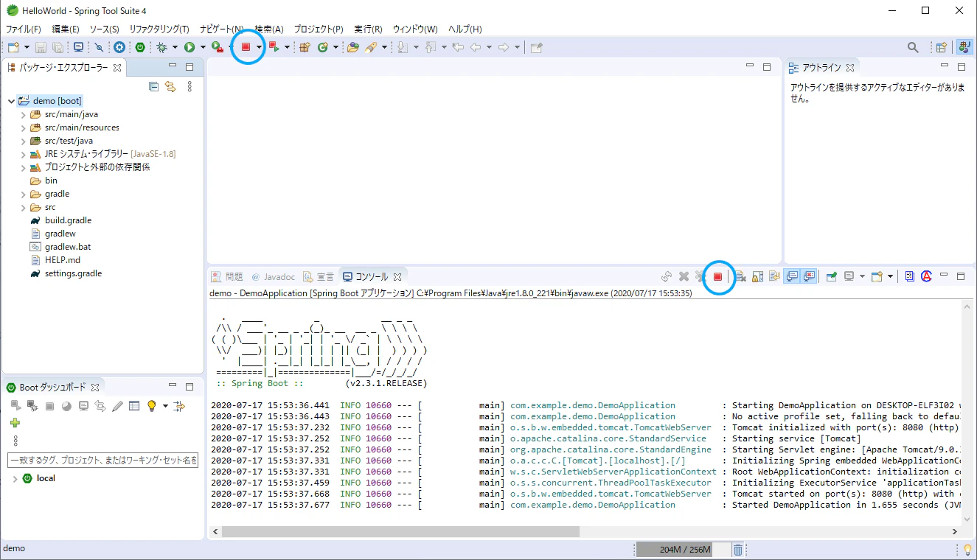Switch to the Javadoc tab
977x560 pixels.
[273, 277]
